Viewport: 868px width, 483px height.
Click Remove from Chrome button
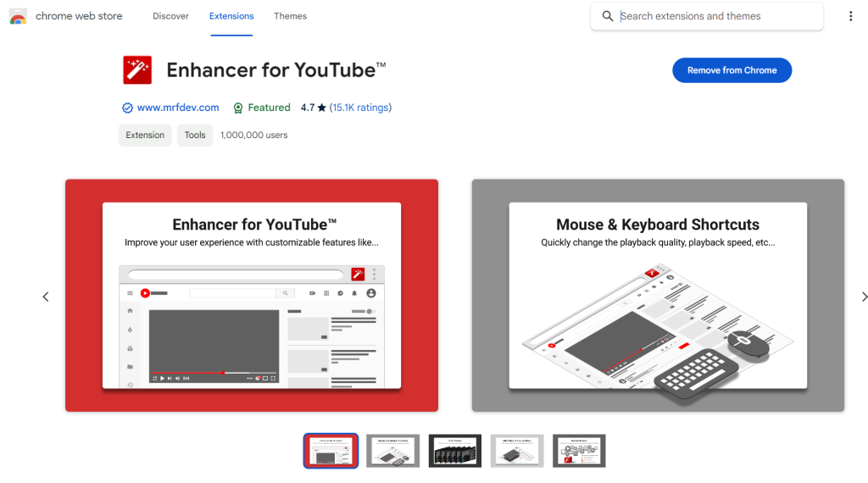coord(732,70)
